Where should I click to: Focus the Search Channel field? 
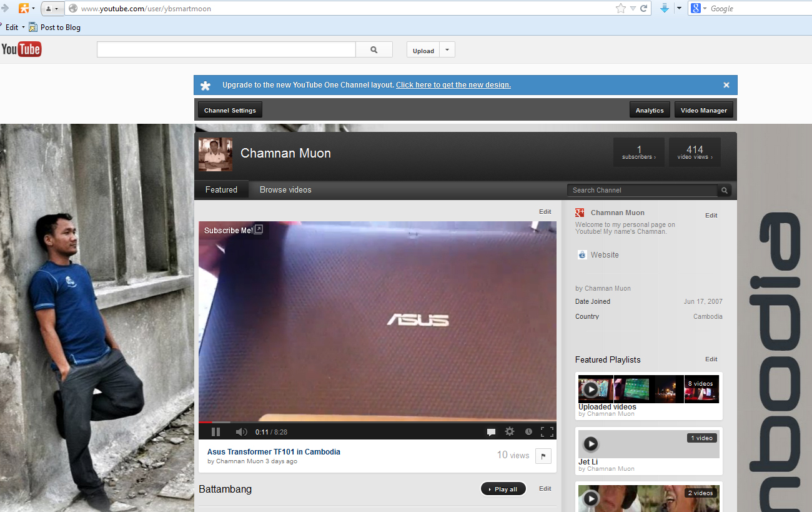tap(643, 190)
